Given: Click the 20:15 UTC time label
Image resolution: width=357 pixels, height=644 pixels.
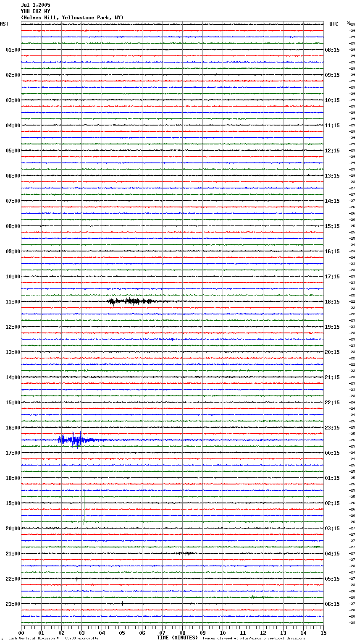Looking at the screenshot, I should click(332, 352).
